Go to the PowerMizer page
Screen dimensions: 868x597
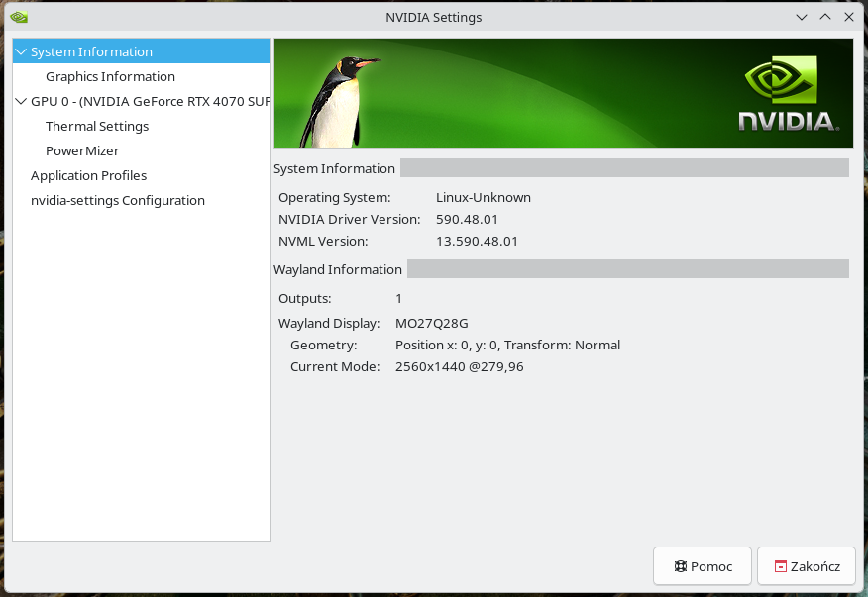coord(82,150)
